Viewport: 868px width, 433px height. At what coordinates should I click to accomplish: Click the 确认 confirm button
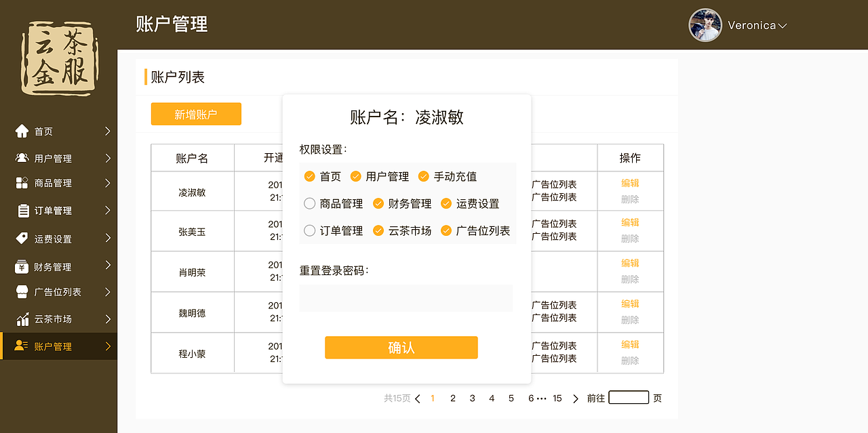point(401,347)
